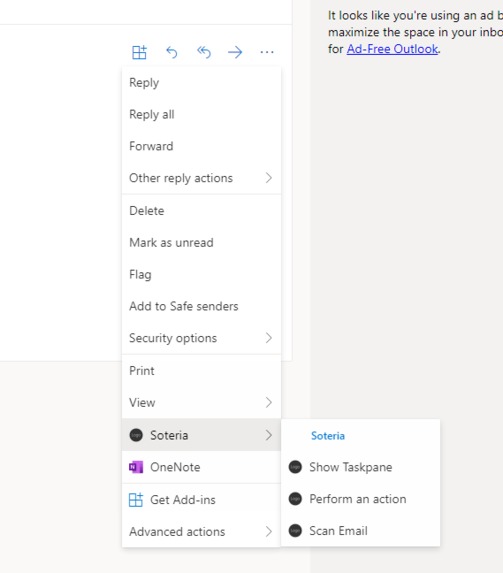Expand the Advanced actions chevron

(x=269, y=531)
